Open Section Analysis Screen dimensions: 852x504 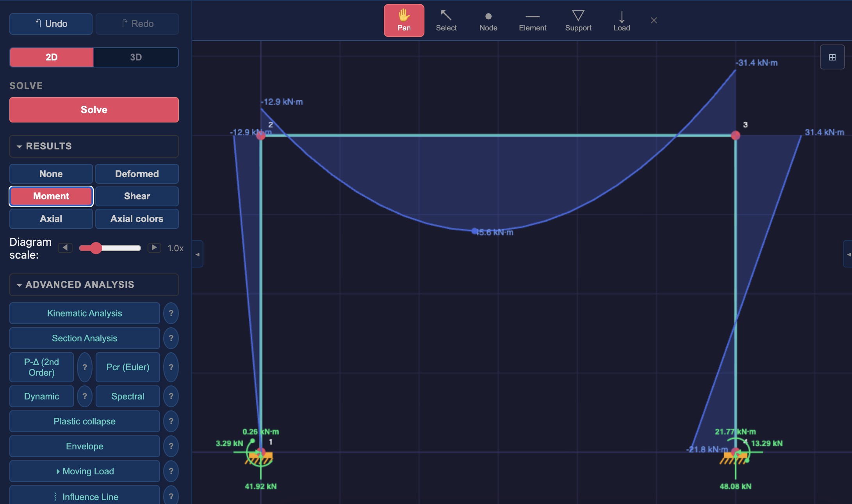tap(85, 338)
